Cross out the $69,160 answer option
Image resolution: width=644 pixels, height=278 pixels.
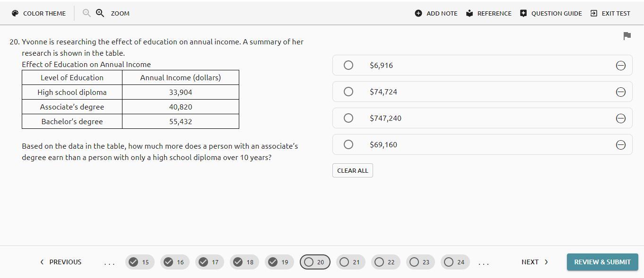(621, 145)
